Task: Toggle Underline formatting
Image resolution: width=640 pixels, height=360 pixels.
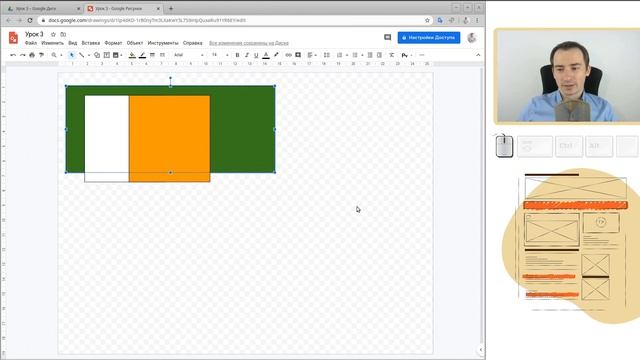Action: 256,55
